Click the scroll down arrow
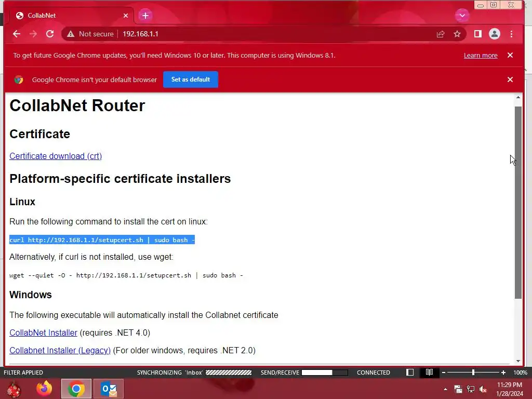 tap(518, 362)
